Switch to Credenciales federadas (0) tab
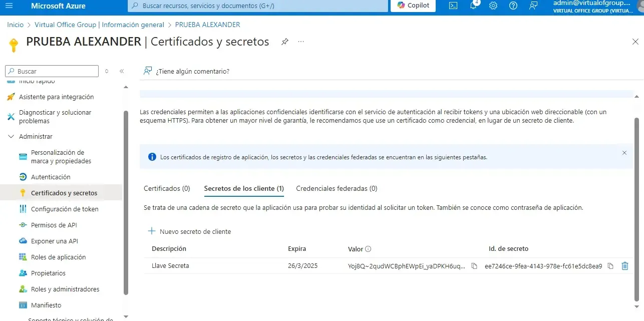The image size is (644, 321). [x=337, y=188]
